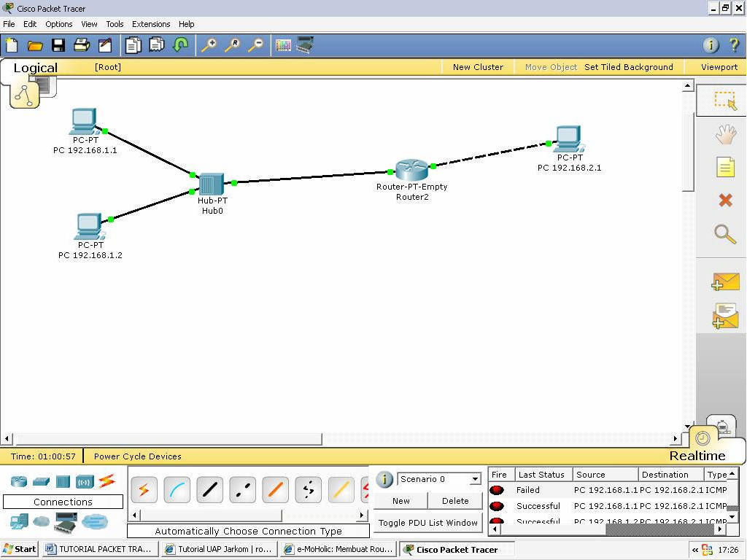
Task: Open the Options menu
Action: (59, 24)
